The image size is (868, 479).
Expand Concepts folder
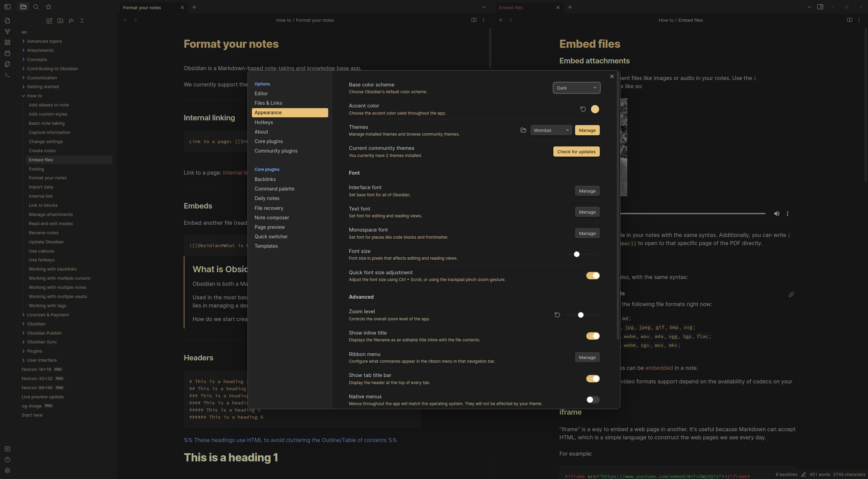(23, 59)
